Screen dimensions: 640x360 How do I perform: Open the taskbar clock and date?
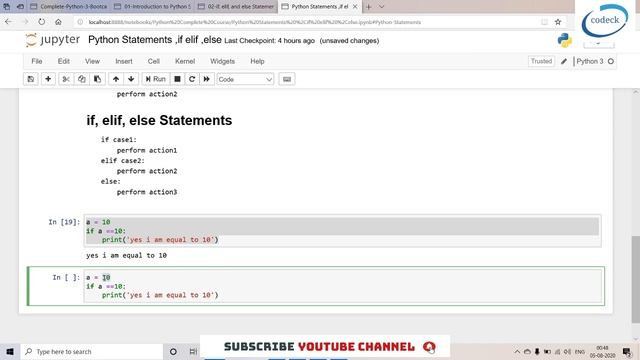pos(602,351)
